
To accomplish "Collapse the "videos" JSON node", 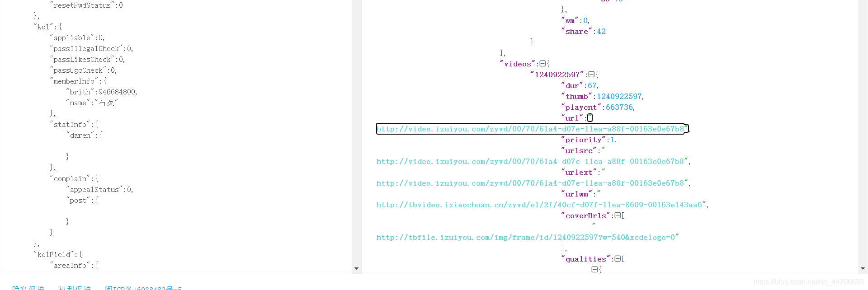I will pyautogui.click(x=542, y=64).
